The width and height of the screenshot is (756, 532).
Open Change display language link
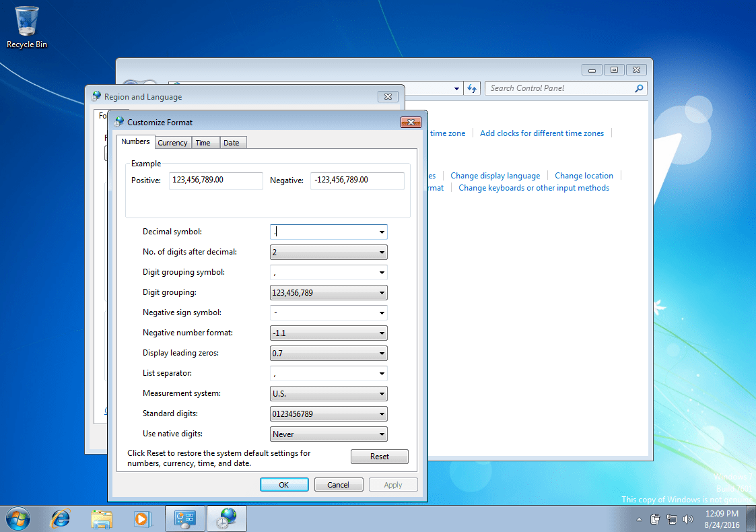[495, 176]
